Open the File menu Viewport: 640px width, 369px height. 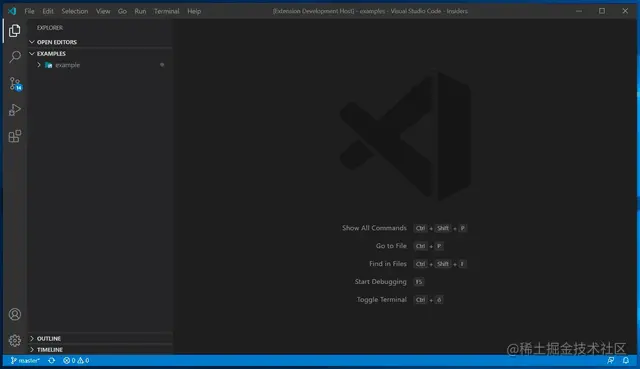[29, 11]
